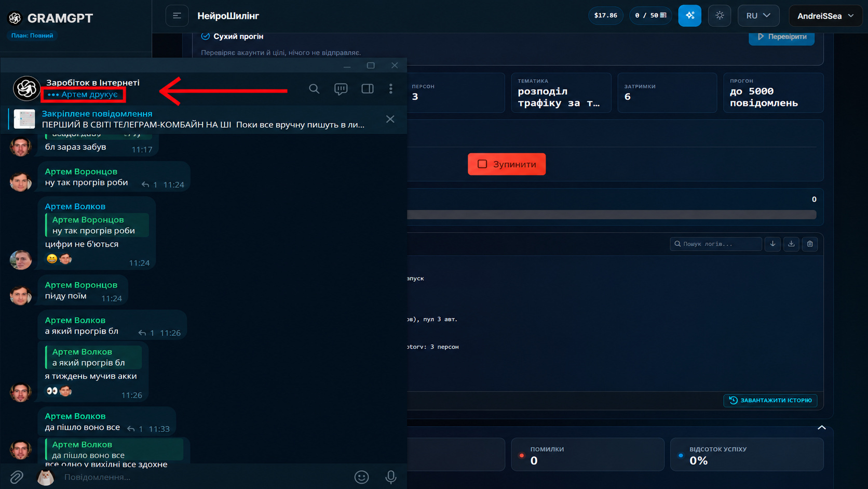Image resolution: width=868 pixels, height=489 pixels.
Task: Click the Перевірити button
Action: pos(781,37)
